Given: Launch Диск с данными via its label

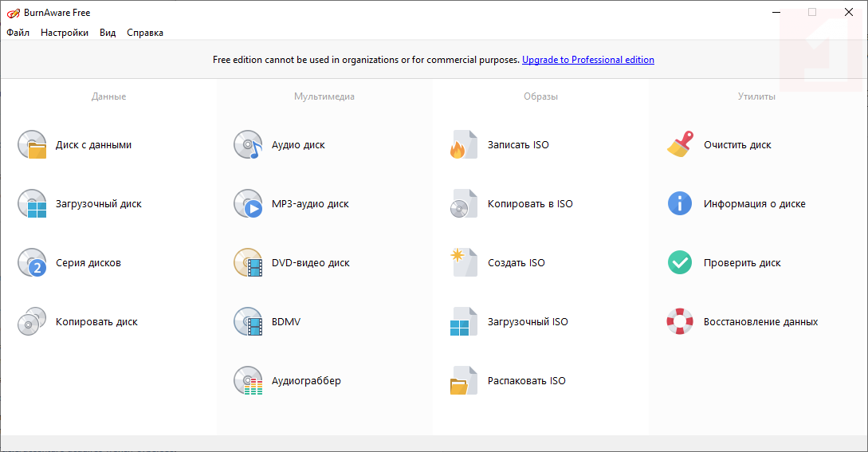Looking at the screenshot, I should pos(93,145).
